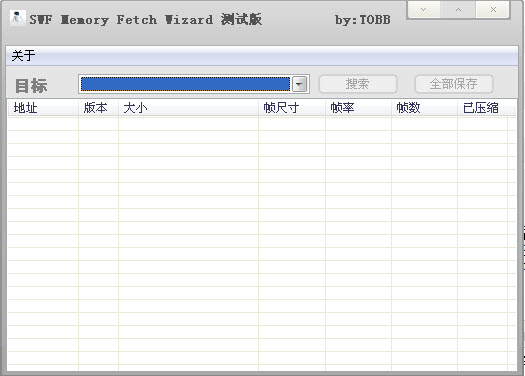
Task: Click the 搜索 button
Action: tap(358, 84)
